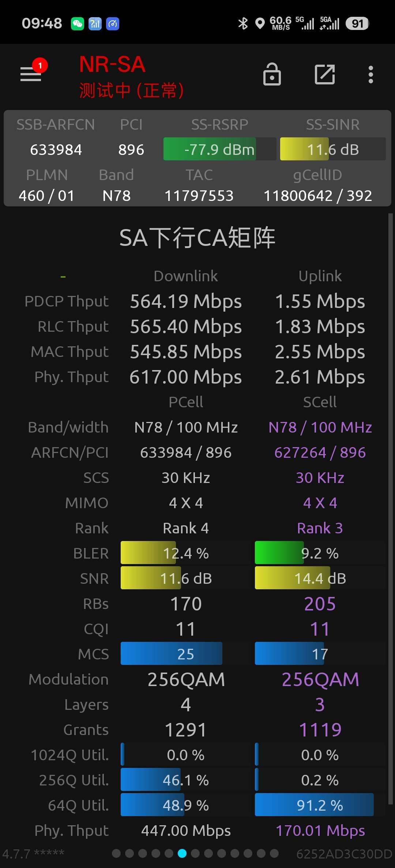Tap the lock icon in header
The image size is (395, 868).
[x=272, y=74]
